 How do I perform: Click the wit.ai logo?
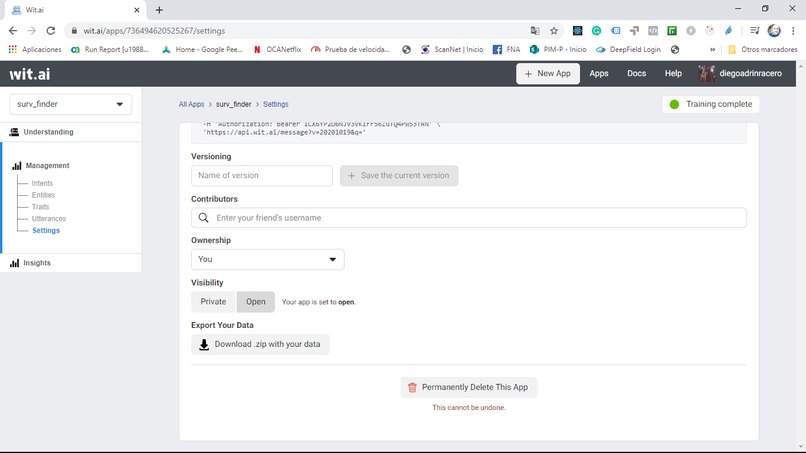[30, 74]
